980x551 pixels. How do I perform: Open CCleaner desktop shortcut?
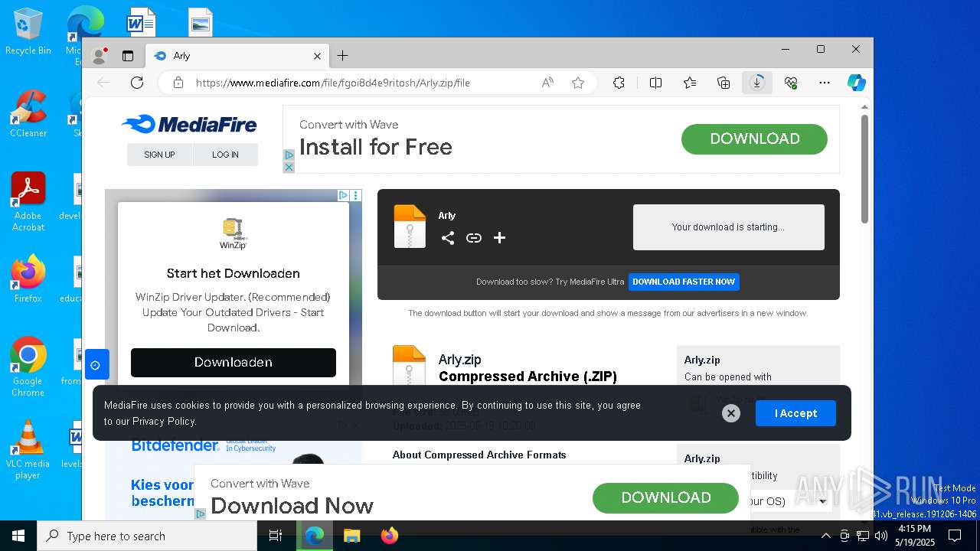click(28, 113)
